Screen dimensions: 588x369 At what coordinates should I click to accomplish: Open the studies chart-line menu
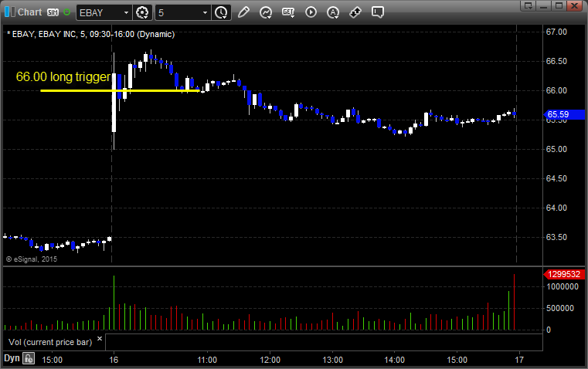tap(266, 12)
